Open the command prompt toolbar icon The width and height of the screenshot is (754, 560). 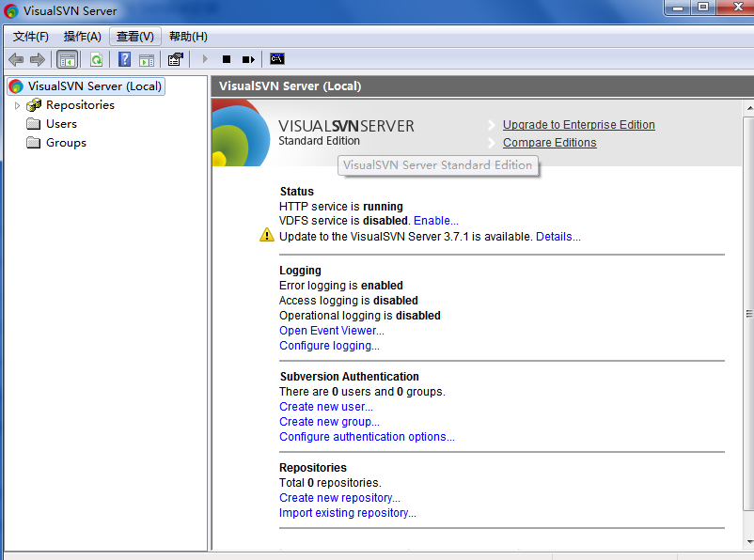click(x=277, y=58)
